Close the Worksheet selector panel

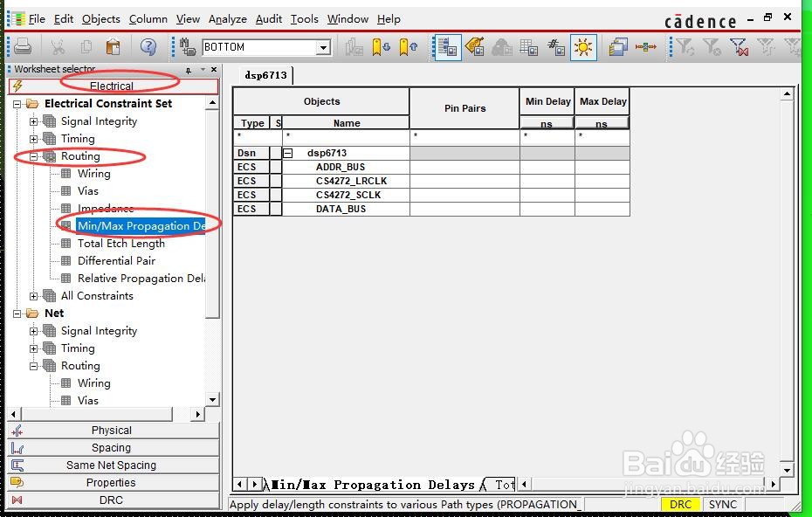coord(214,69)
